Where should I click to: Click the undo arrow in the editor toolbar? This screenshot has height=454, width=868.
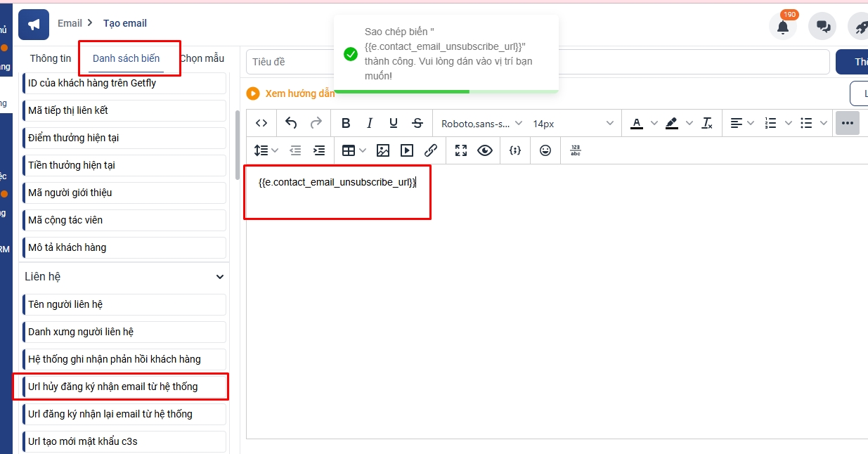point(291,123)
